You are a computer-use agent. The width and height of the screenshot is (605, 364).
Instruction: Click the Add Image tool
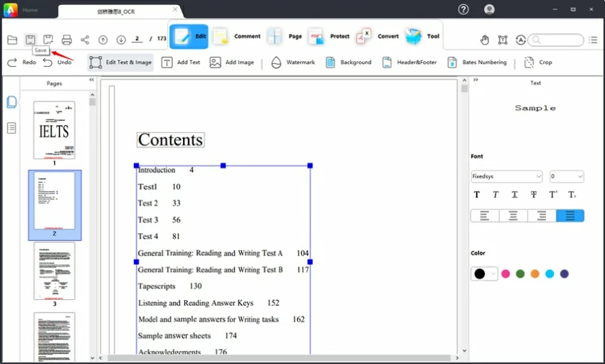point(232,63)
